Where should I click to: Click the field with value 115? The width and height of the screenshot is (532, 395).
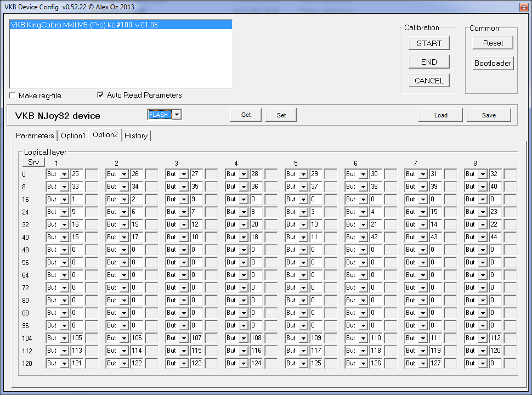point(196,351)
